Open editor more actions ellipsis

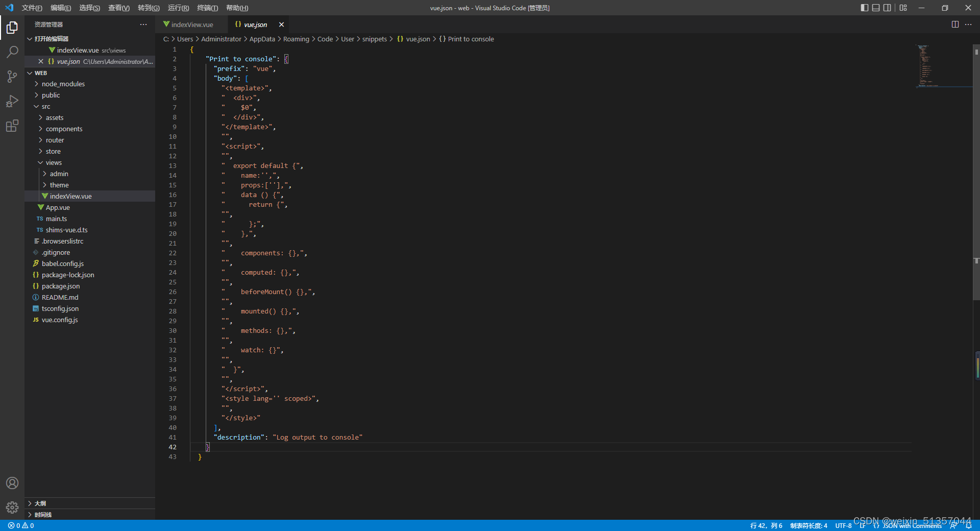point(968,25)
